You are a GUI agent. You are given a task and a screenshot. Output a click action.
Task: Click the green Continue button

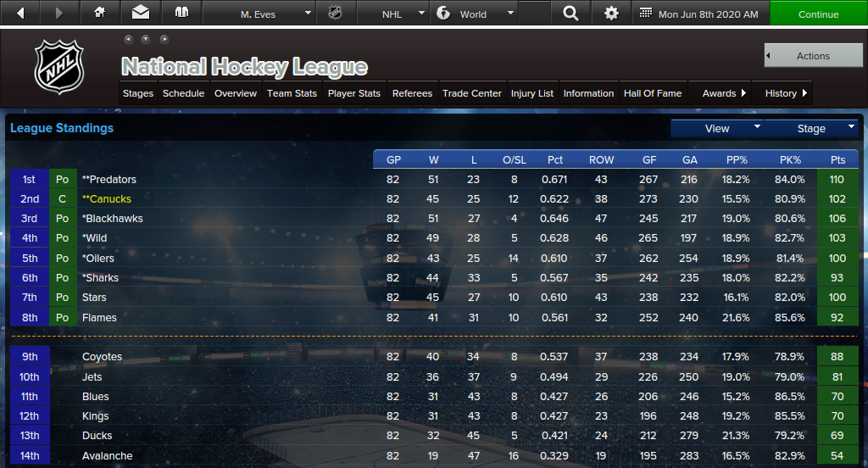click(818, 14)
